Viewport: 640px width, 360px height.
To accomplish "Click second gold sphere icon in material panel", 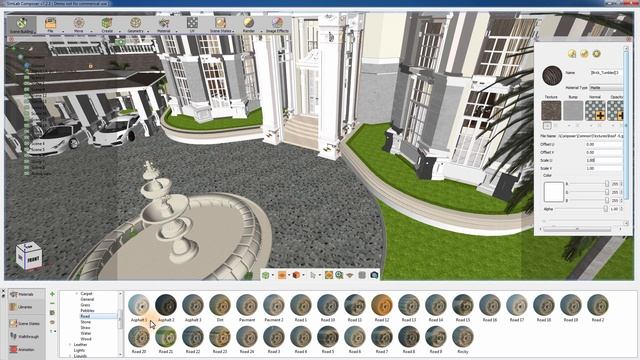I will (x=584, y=53).
